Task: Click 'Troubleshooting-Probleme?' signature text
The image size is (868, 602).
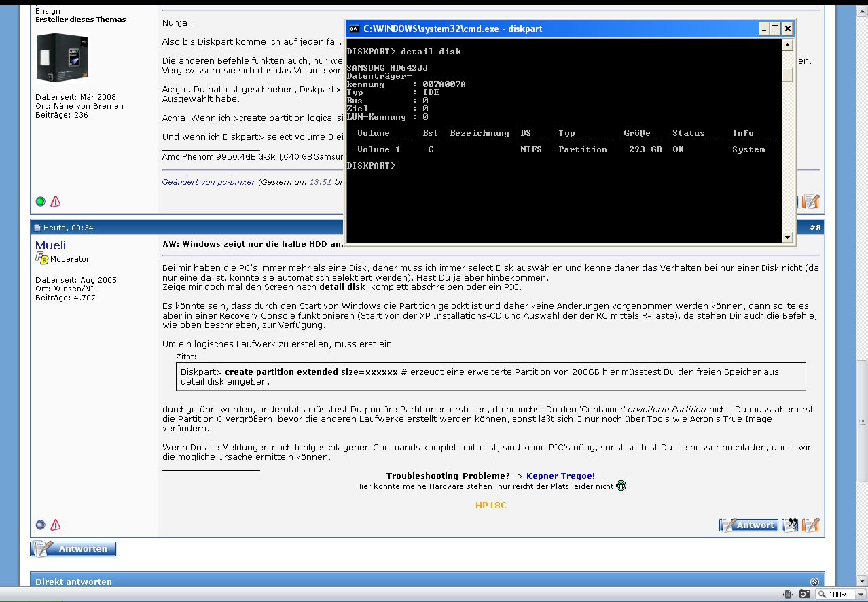Action: pyautogui.click(x=448, y=476)
